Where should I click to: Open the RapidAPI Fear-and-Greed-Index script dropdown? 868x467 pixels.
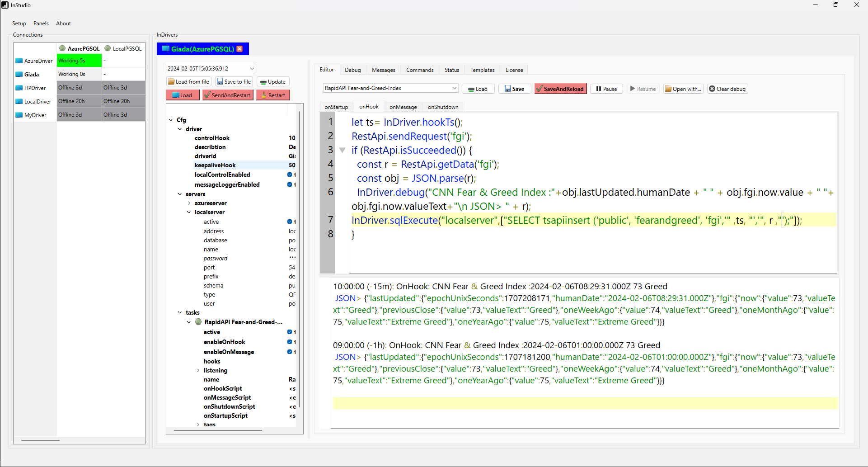(x=454, y=88)
